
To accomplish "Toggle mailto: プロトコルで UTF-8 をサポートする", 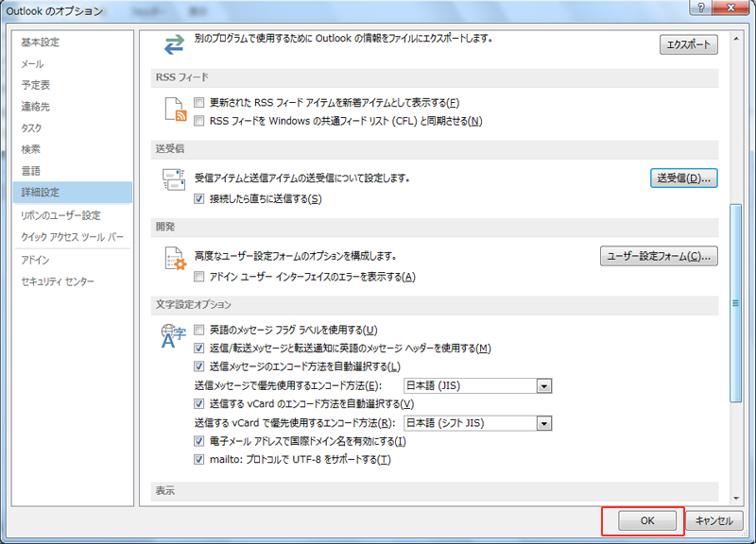I will tap(198, 460).
